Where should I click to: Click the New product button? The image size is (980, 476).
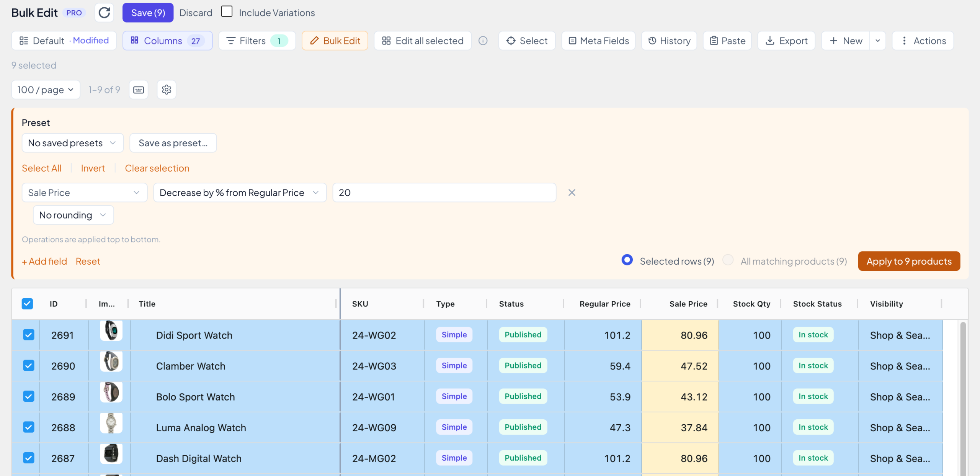(846, 41)
